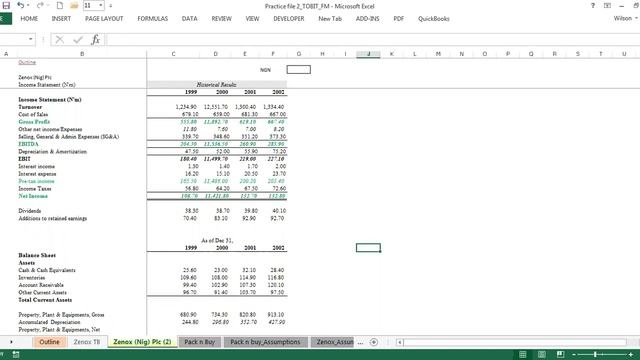
Task: Select the selected empty cell in column J
Action: tap(368, 248)
